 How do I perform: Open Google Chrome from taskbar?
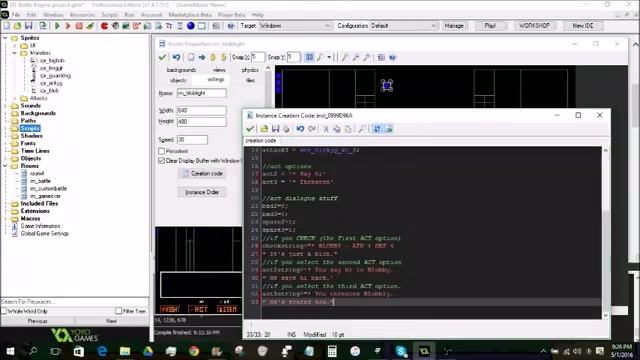194,351
